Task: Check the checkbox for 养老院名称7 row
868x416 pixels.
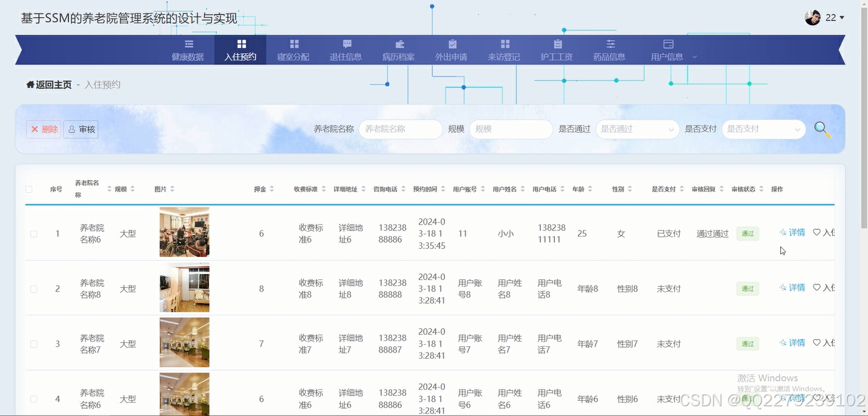Action: pyautogui.click(x=34, y=343)
